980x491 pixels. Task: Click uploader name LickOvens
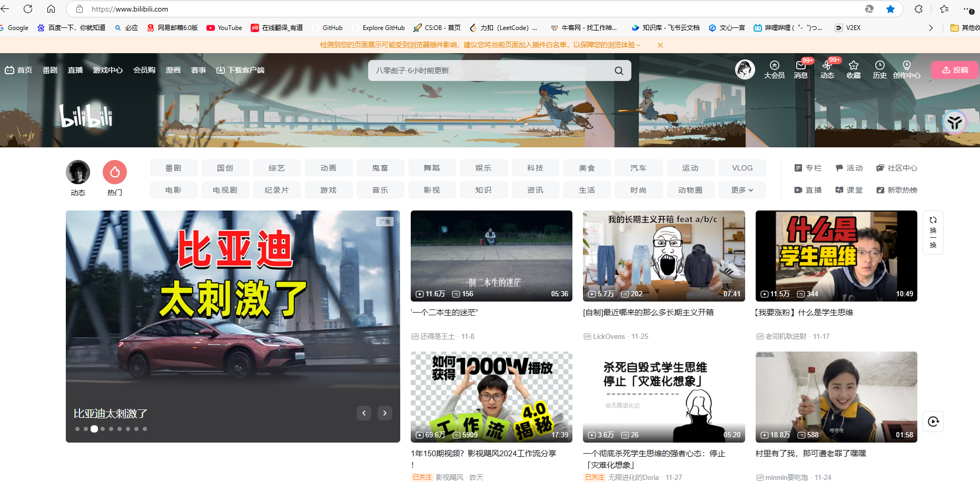pos(609,337)
